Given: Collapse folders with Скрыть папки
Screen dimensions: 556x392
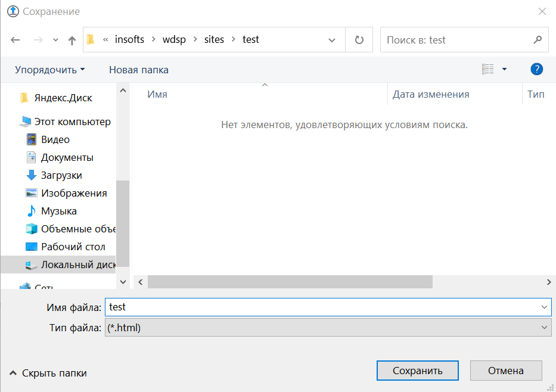Looking at the screenshot, I should pos(48,373).
